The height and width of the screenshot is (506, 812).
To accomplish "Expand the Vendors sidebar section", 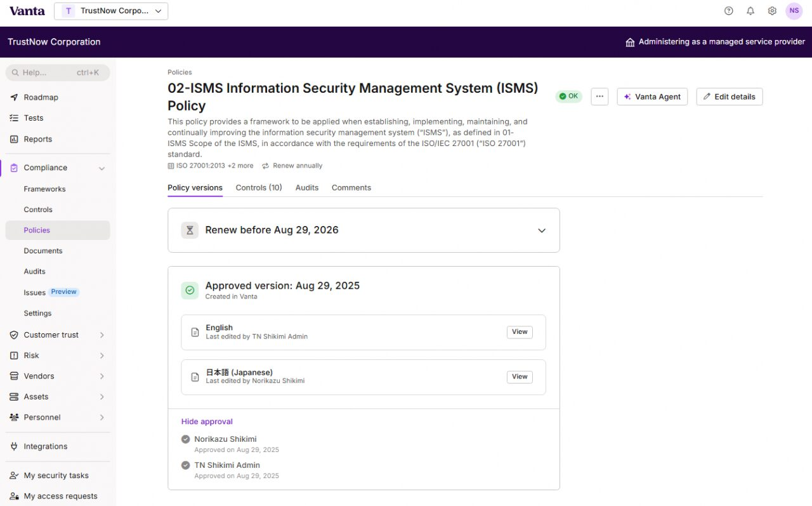I will pos(101,376).
